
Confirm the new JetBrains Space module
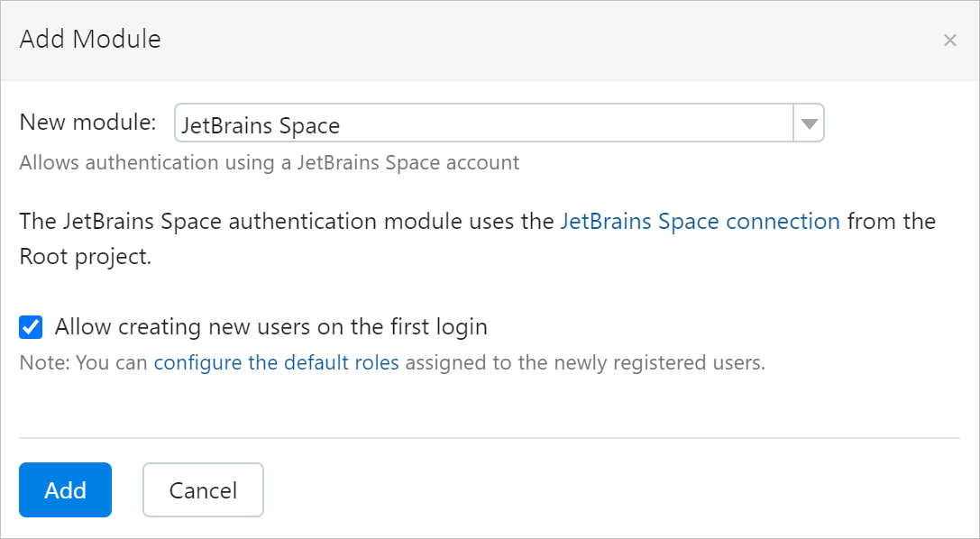65,489
